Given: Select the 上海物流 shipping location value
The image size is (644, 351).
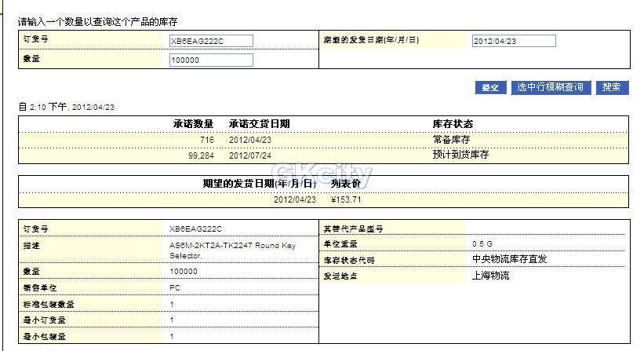Looking at the screenshot, I should [490, 276].
